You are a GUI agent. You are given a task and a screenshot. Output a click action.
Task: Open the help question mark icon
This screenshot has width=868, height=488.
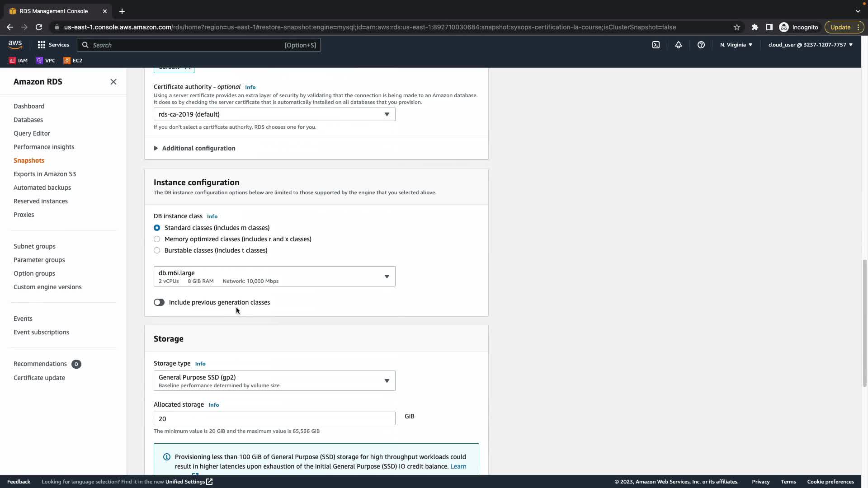pyautogui.click(x=701, y=45)
